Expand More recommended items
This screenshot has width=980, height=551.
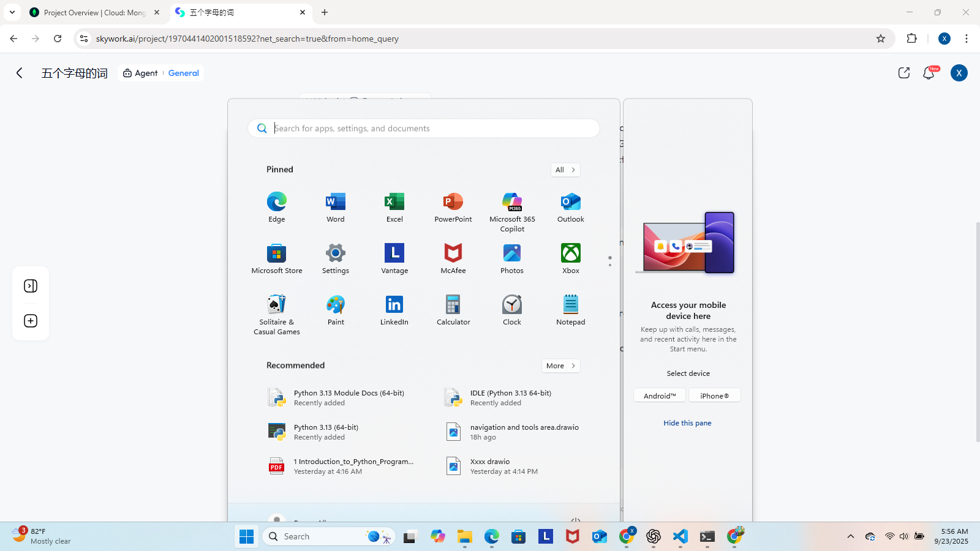click(560, 365)
